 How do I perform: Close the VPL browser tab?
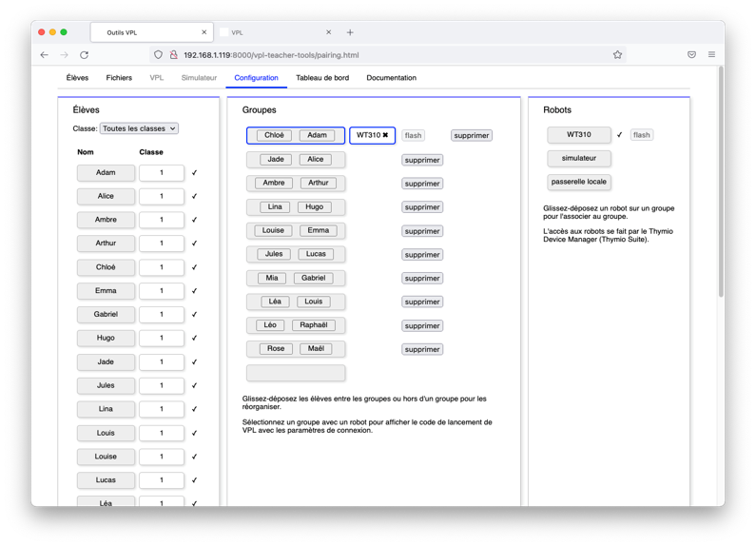click(x=328, y=32)
